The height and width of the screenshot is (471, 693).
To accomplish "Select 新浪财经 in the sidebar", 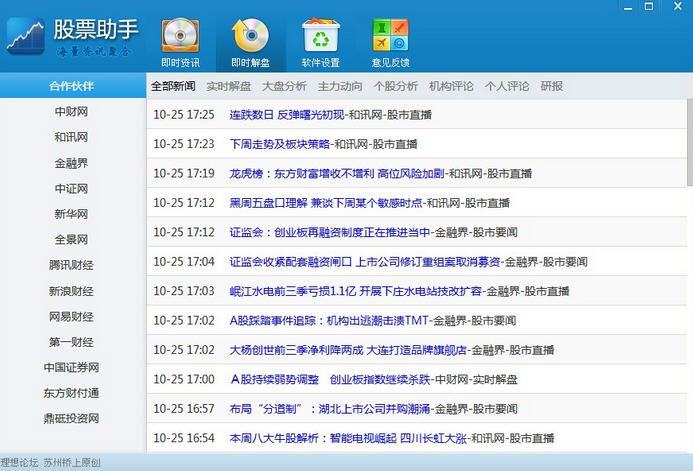I will pyautogui.click(x=71, y=291).
